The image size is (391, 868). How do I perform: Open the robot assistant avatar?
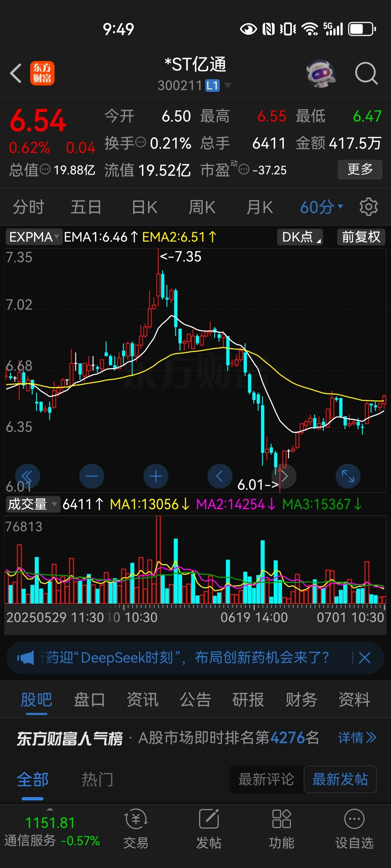[320, 73]
